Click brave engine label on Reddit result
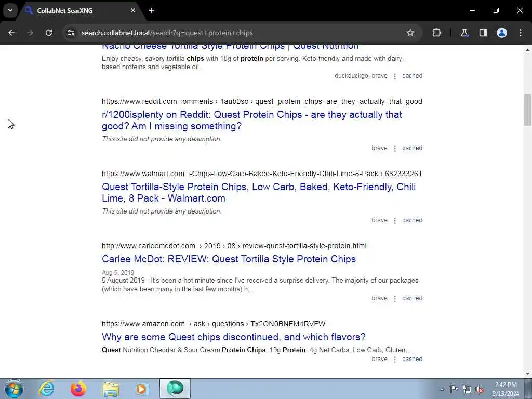 point(379,148)
